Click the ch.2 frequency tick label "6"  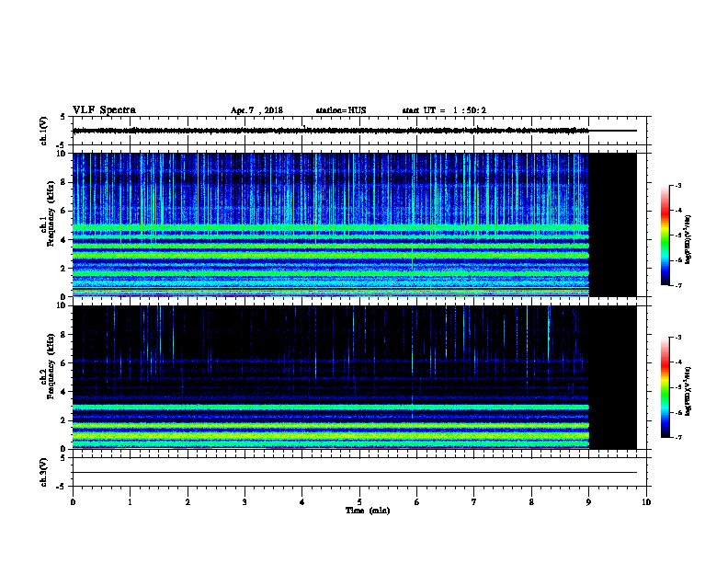(63, 363)
